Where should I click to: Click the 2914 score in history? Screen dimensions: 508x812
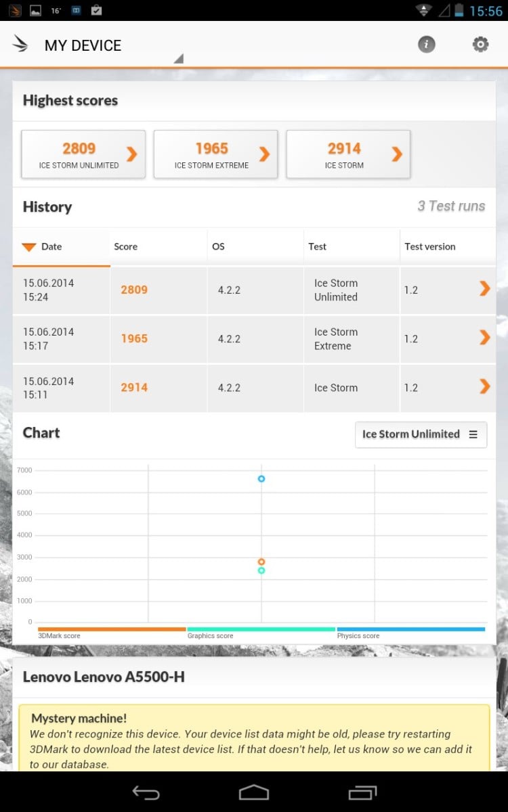tap(134, 387)
